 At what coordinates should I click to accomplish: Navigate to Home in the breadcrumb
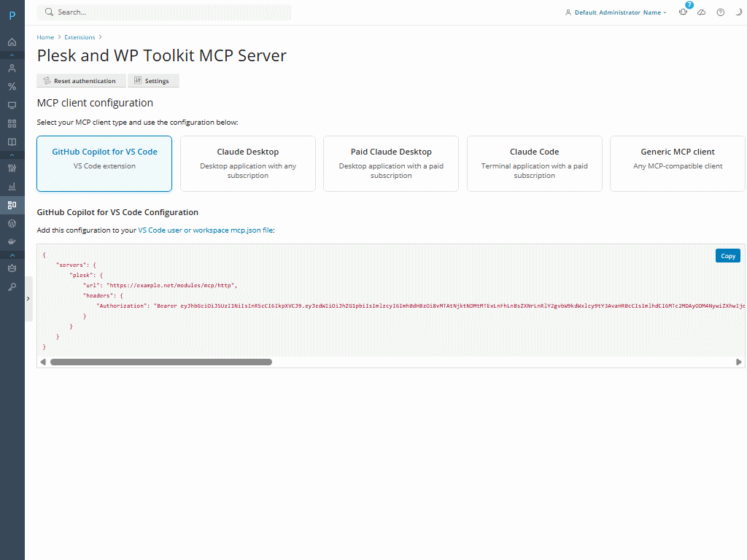point(45,37)
